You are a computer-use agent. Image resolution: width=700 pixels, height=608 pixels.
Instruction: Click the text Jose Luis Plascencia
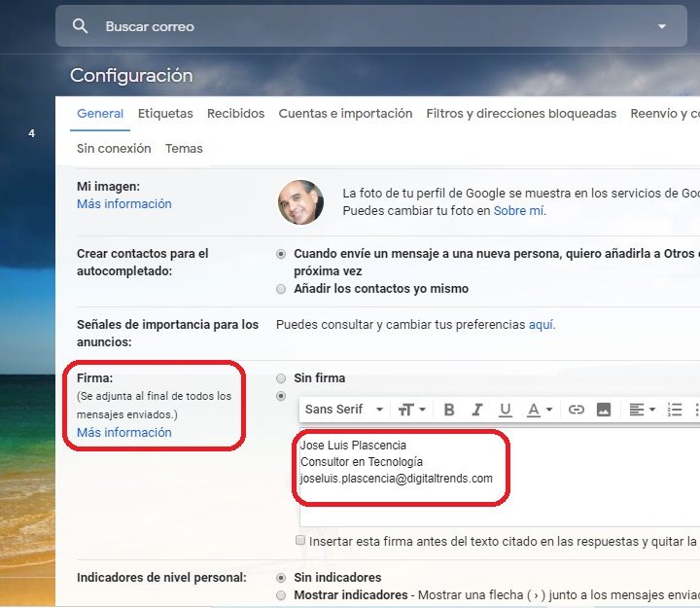(353, 446)
